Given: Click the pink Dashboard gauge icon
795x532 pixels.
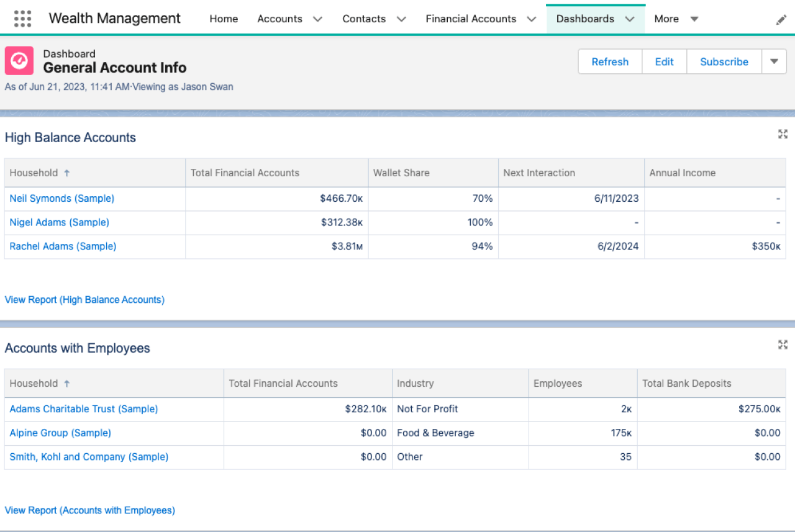Looking at the screenshot, I should (19, 61).
